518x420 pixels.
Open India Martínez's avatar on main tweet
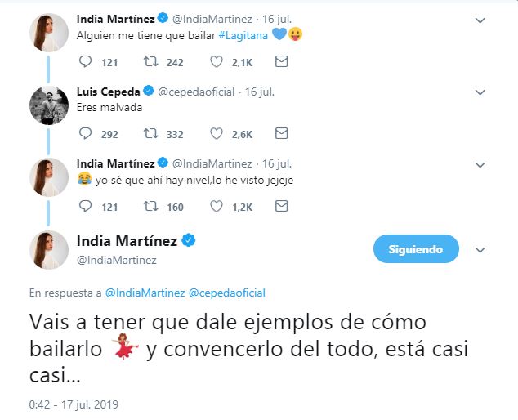click(x=48, y=249)
